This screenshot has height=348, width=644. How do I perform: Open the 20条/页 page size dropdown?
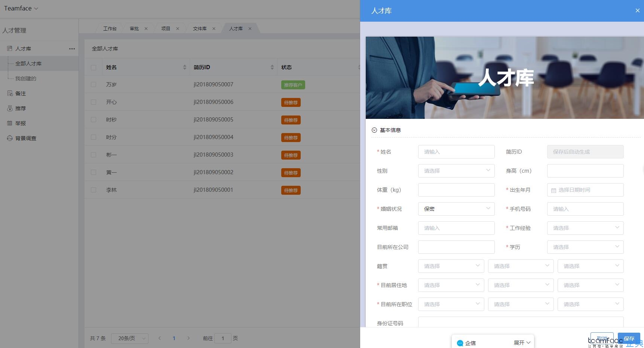[x=129, y=338]
